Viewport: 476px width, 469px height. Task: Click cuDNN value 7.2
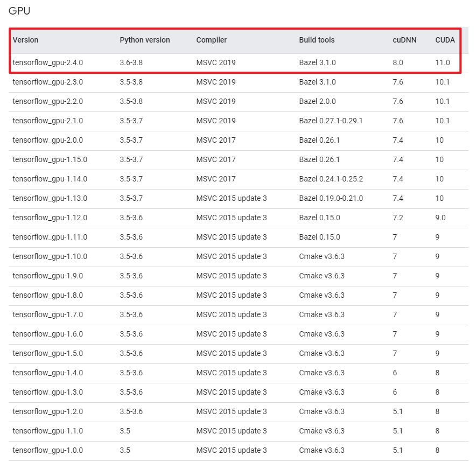coord(398,218)
